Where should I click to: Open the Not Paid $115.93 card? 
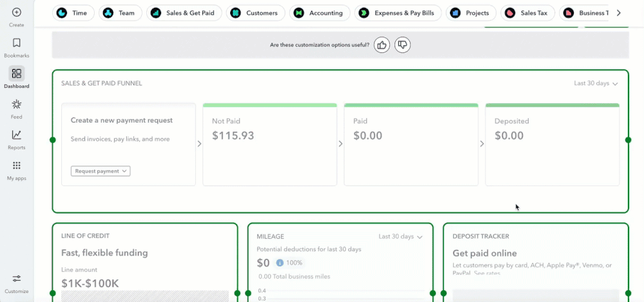click(269, 145)
